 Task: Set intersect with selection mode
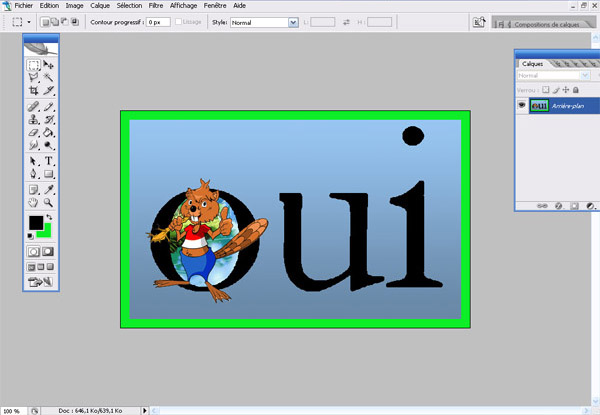[75, 22]
